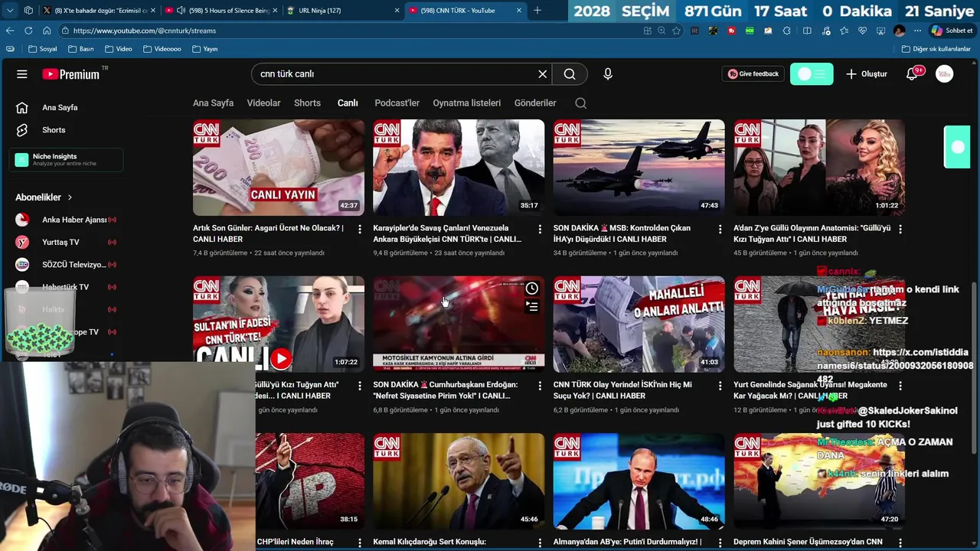Toggle the green extension switch beside Oluştur
Viewport: 980px width, 551px height.
tap(812, 74)
